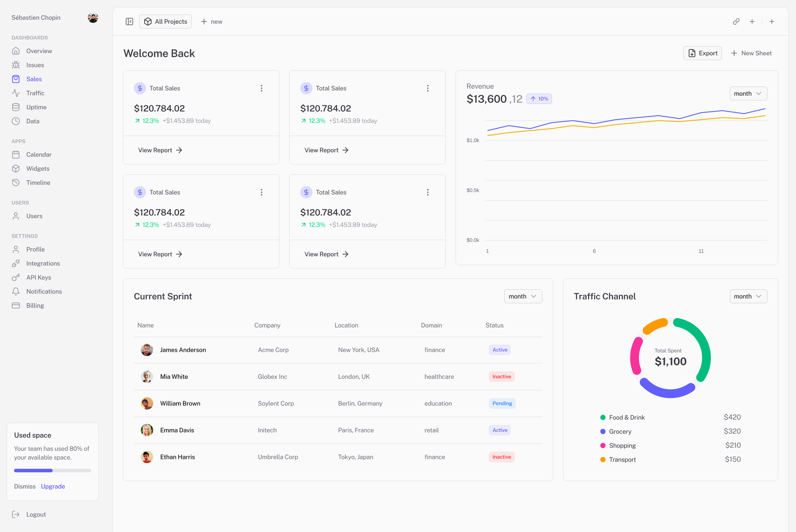Expand the Revenue month dropdown
This screenshot has width=796, height=532.
pyautogui.click(x=748, y=93)
